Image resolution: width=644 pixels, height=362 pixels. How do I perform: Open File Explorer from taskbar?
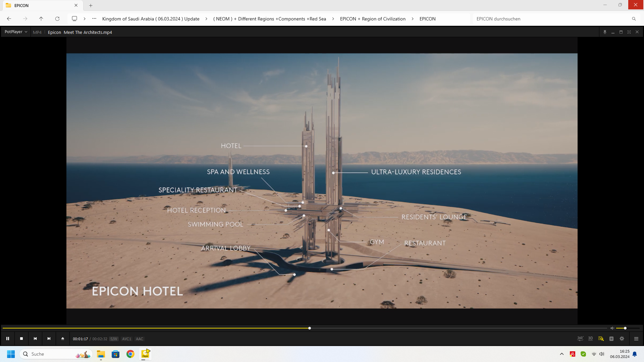pyautogui.click(x=101, y=354)
